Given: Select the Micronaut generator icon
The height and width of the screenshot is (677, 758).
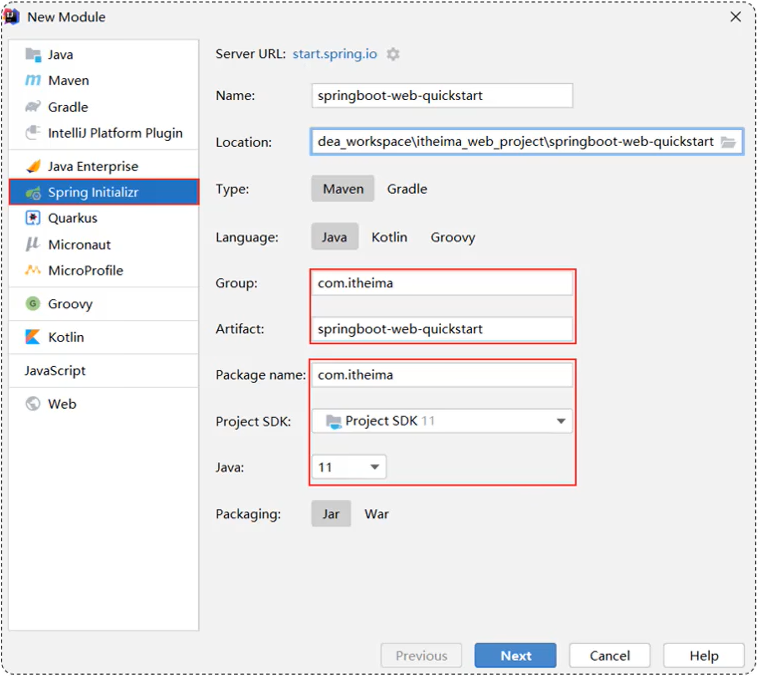Looking at the screenshot, I should (x=32, y=244).
